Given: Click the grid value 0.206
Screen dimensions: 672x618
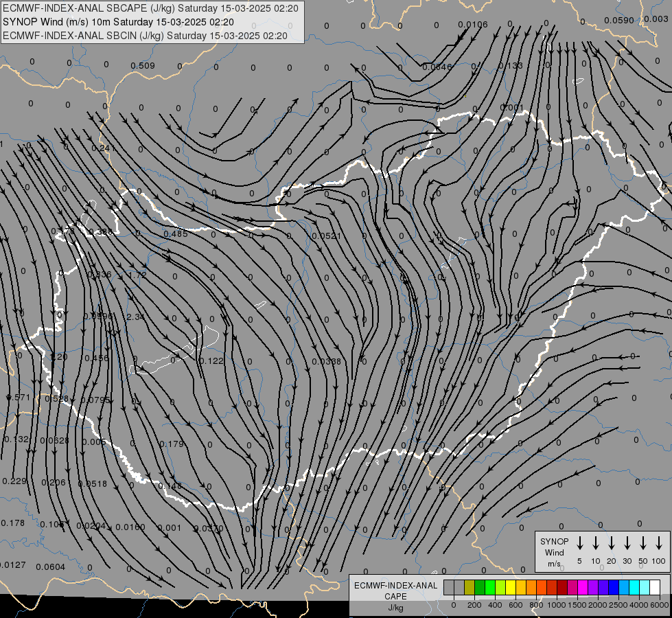Looking at the screenshot, I should coord(54,483).
